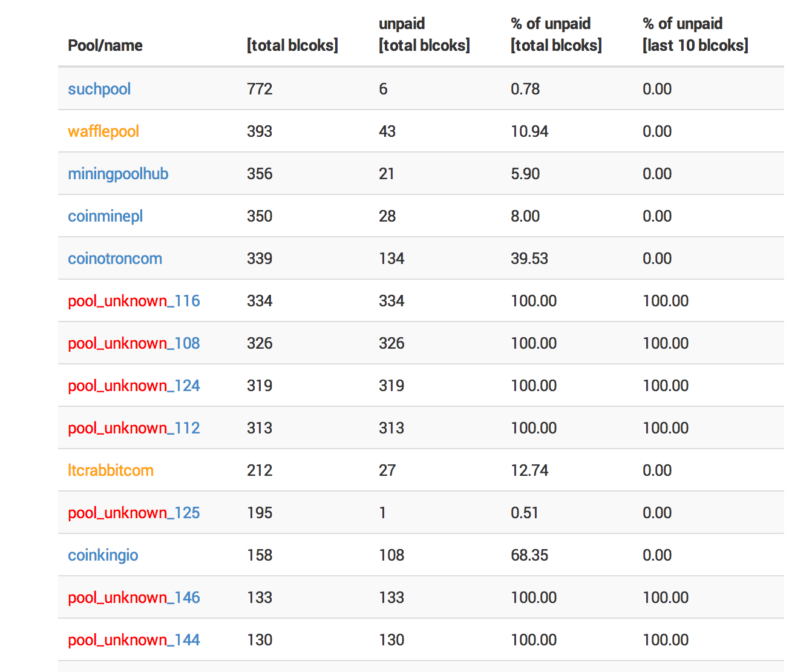Image resolution: width=812 pixels, height=672 pixels.
Task: Select coinotroncom unpaid value 134
Action: tap(391, 259)
